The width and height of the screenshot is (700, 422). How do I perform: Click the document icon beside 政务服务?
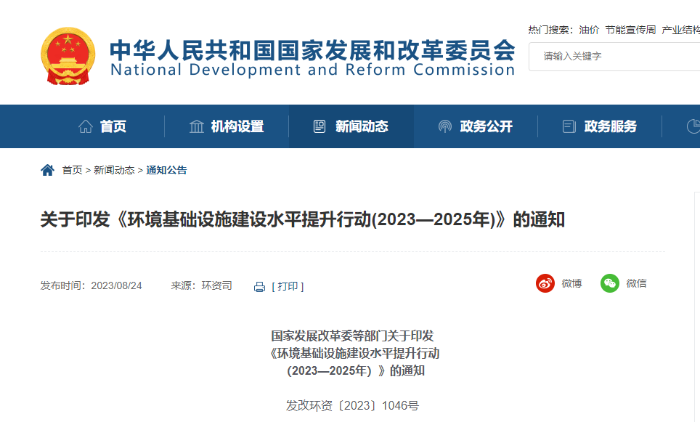(x=569, y=127)
